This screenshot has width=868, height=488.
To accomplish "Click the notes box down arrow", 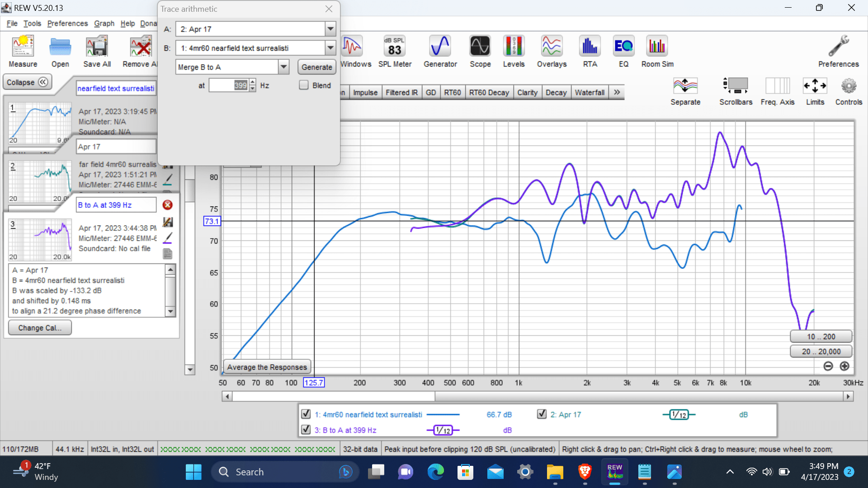I will [170, 311].
